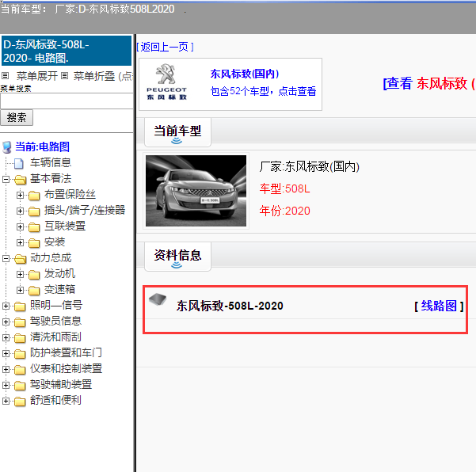Click the open folder icon for 基本看法
The height and width of the screenshot is (472, 476).
[20, 180]
